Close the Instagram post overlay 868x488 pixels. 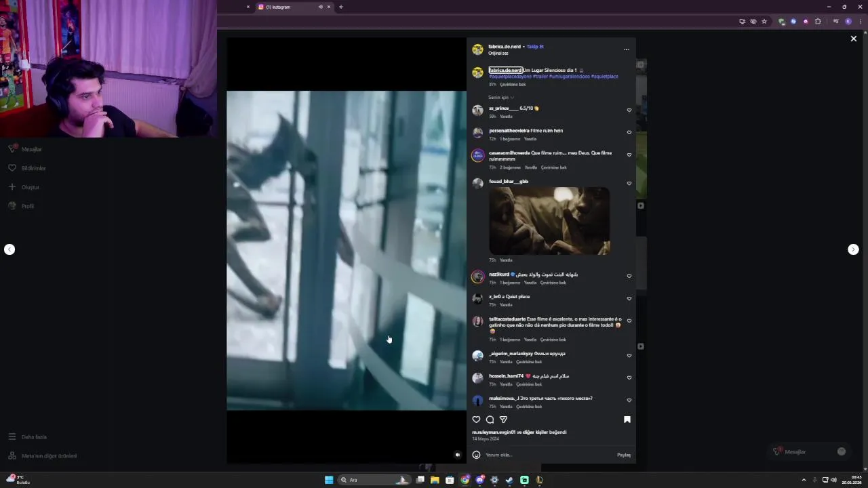[854, 39]
